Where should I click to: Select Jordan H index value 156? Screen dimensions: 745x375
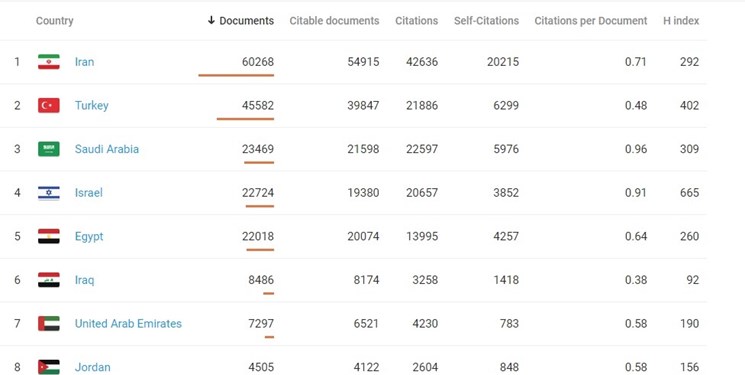[689, 367]
